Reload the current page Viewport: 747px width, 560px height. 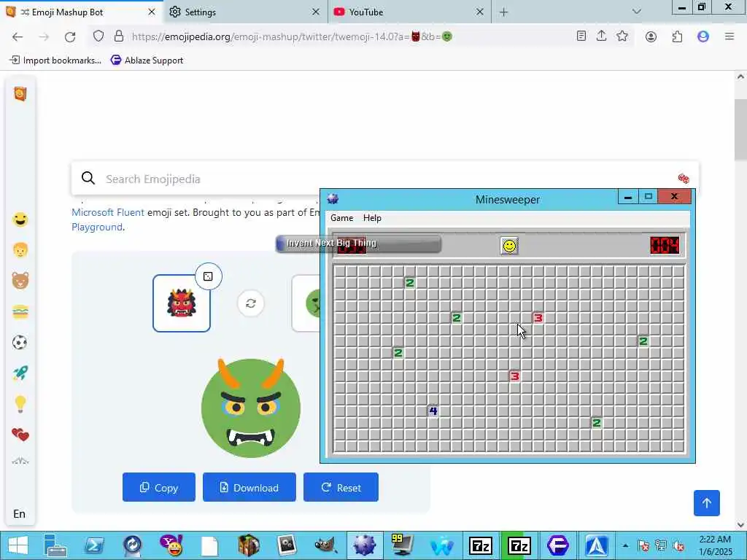70,36
